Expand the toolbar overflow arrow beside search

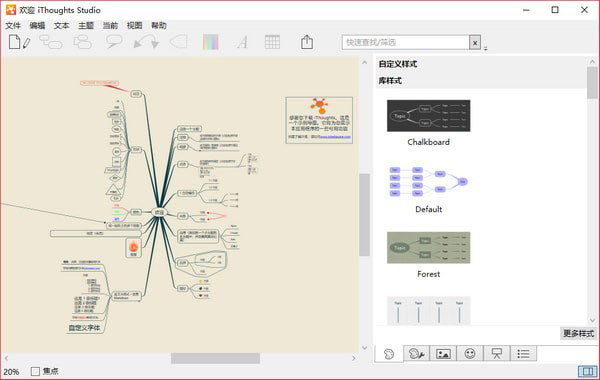[486, 48]
